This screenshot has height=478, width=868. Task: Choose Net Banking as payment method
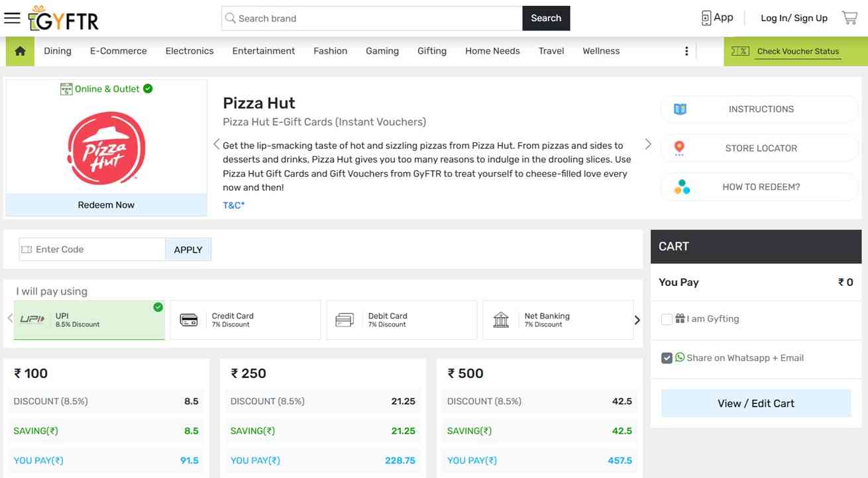tap(558, 320)
